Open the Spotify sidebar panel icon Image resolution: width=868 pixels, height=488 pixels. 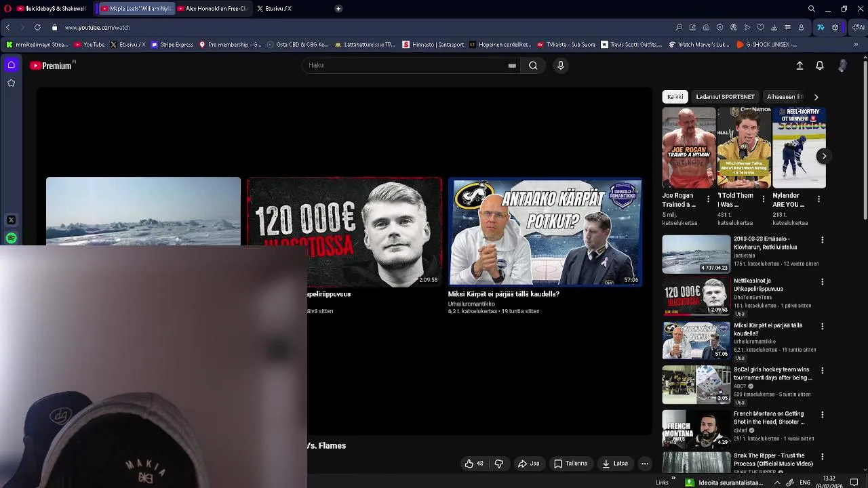pos(11,238)
